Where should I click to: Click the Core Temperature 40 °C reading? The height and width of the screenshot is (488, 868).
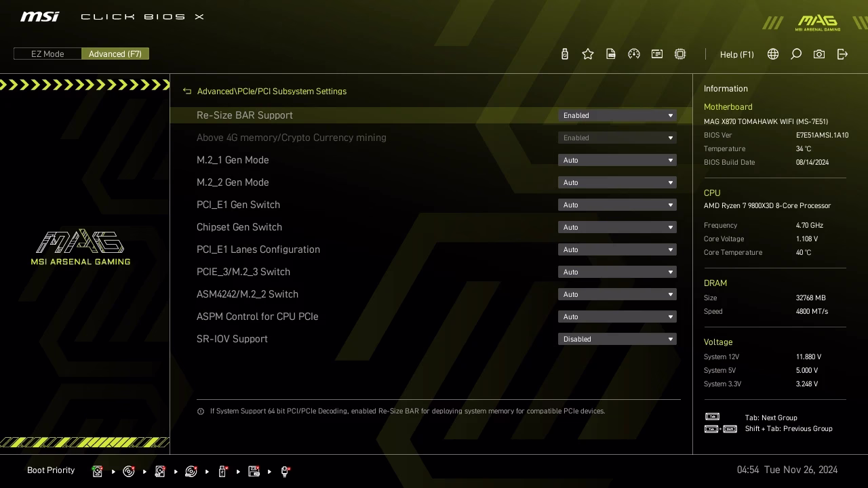pyautogui.click(x=804, y=253)
